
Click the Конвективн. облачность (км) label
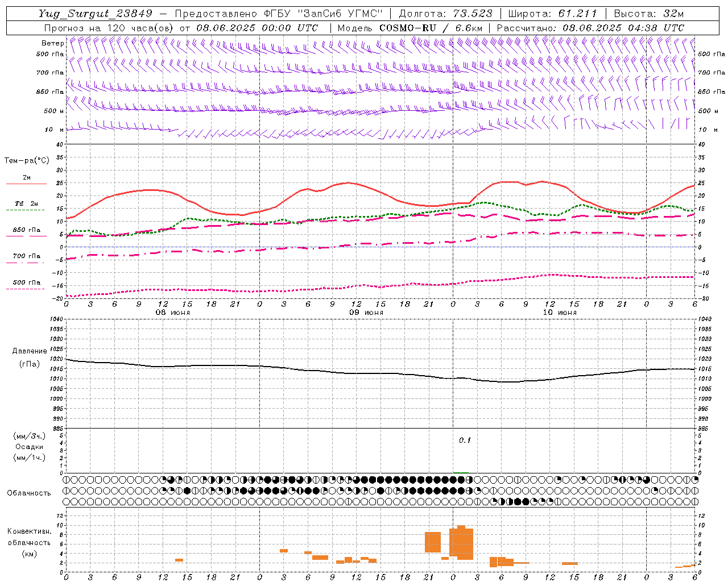pyautogui.click(x=29, y=543)
